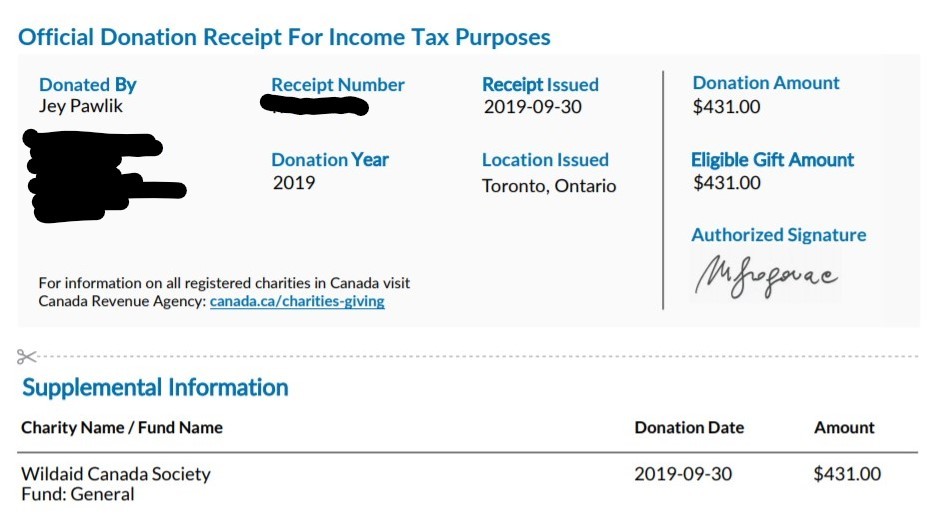Select the Toronto, Ontario location text
Screen dimensions: 937x518
coord(549,186)
